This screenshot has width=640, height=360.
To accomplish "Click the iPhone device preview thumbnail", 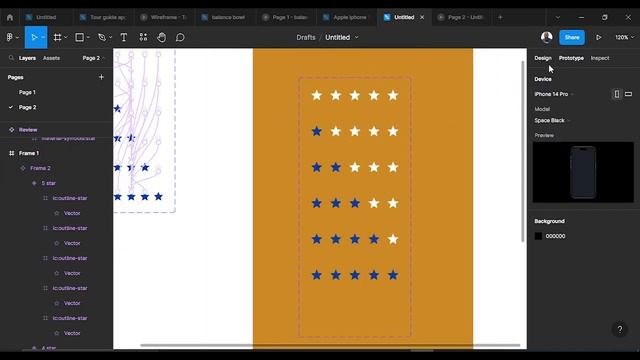I will coord(583,172).
